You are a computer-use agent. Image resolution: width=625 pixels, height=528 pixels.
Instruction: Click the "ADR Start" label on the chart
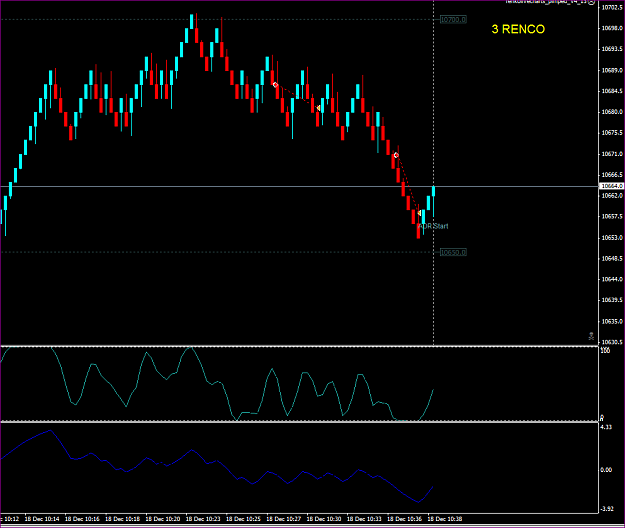434,226
